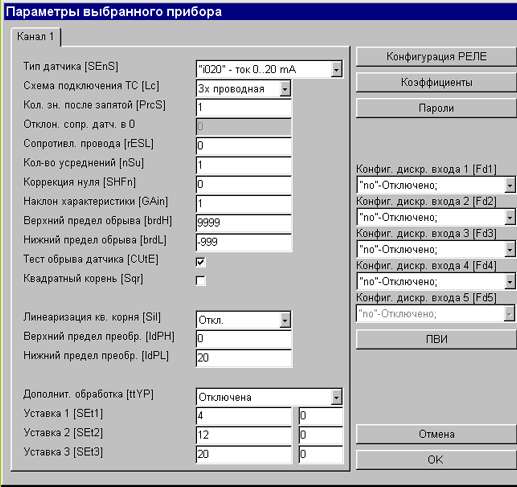Enable Квадратный корень [Sqr] checkbox
The image size is (517, 487).
point(201,281)
